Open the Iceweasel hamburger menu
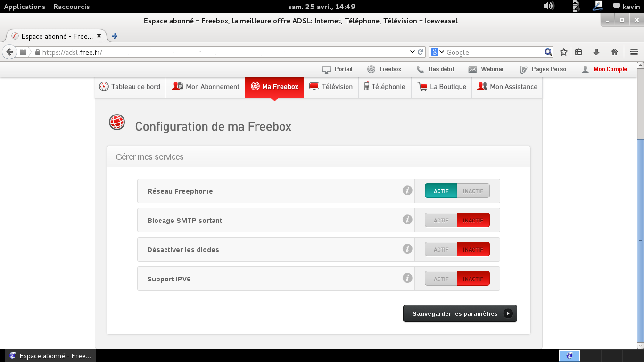644x362 pixels. coord(634,52)
